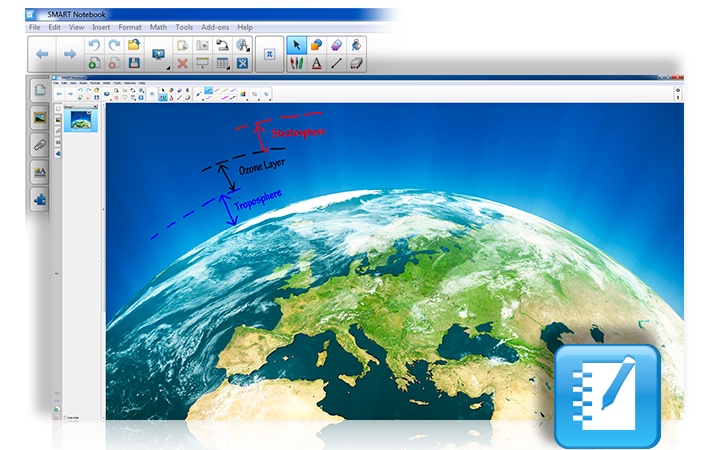Click the Save floppy disk icon
The image size is (703, 450).
pos(134,63)
